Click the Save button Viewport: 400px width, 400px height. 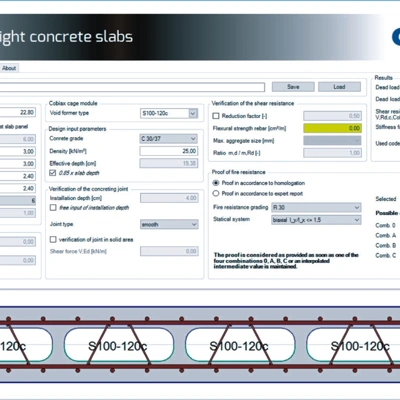click(x=293, y=87)
